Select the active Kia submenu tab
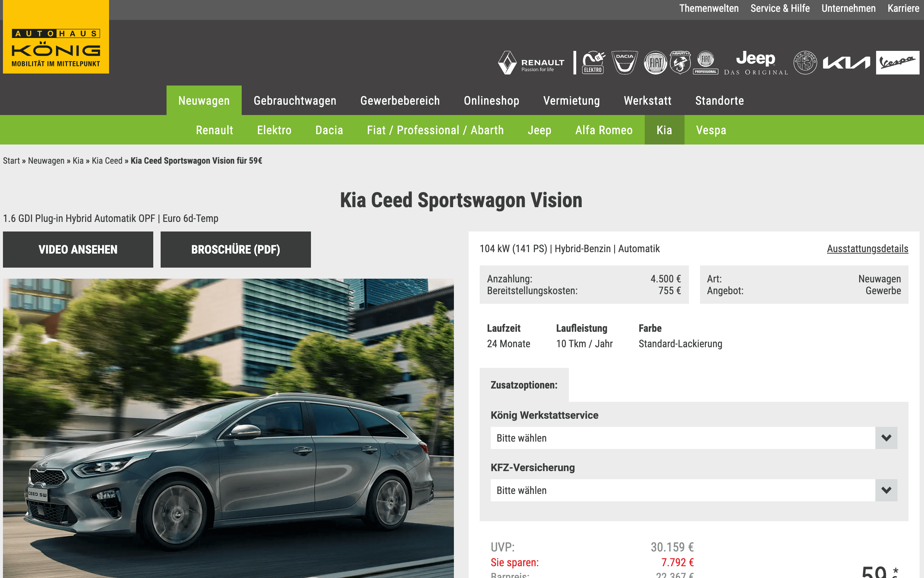 click(x=664, y=130)
